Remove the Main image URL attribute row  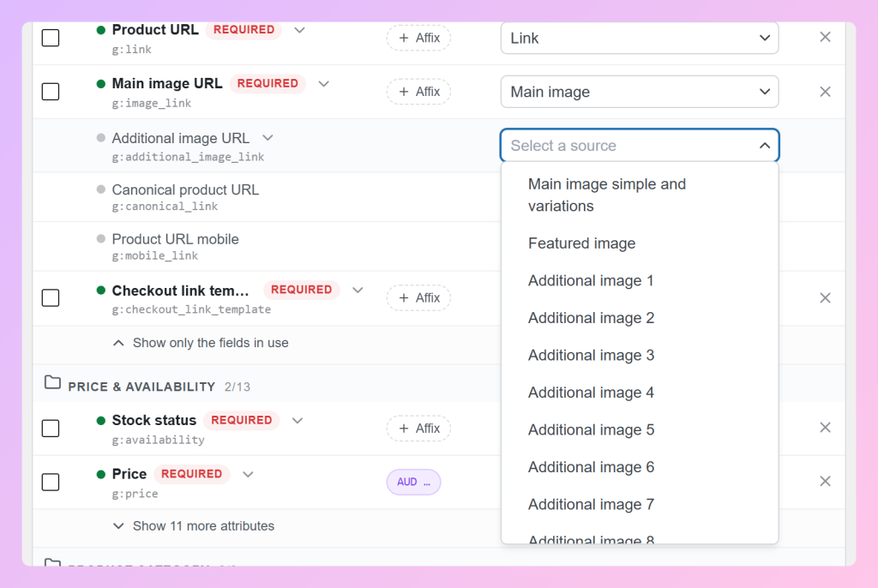[825, 92]
